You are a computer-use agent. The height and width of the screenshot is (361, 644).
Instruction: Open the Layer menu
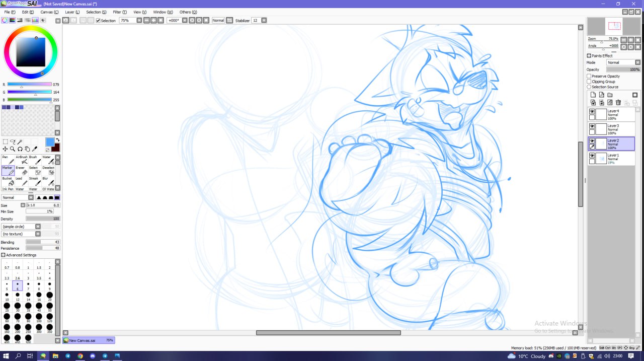(72, 12)
